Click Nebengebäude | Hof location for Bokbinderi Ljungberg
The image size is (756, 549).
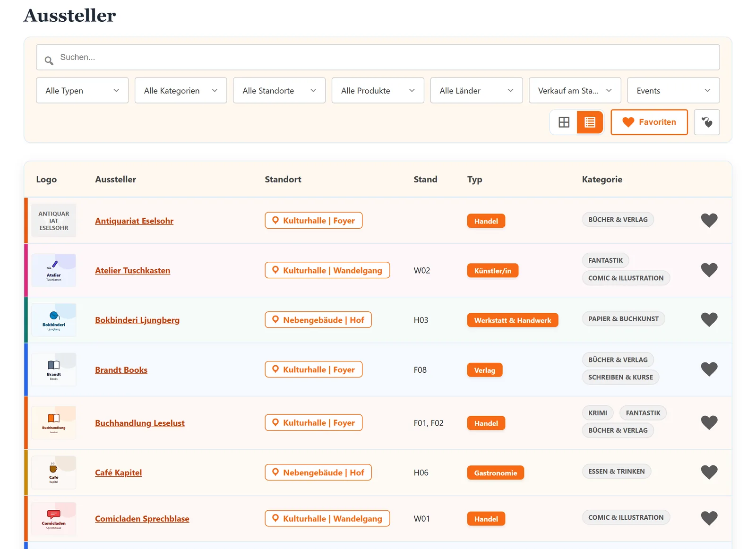pos(318,320)
